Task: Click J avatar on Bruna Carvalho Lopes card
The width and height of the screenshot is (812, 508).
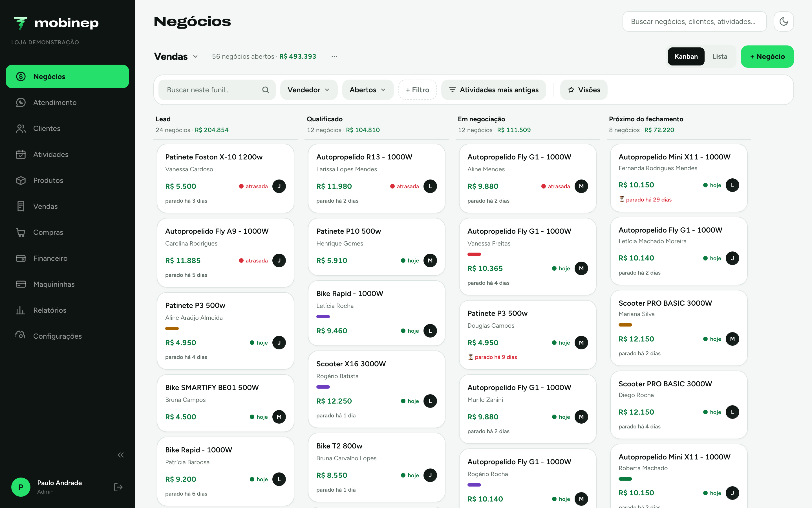Action: click(430, 476)
